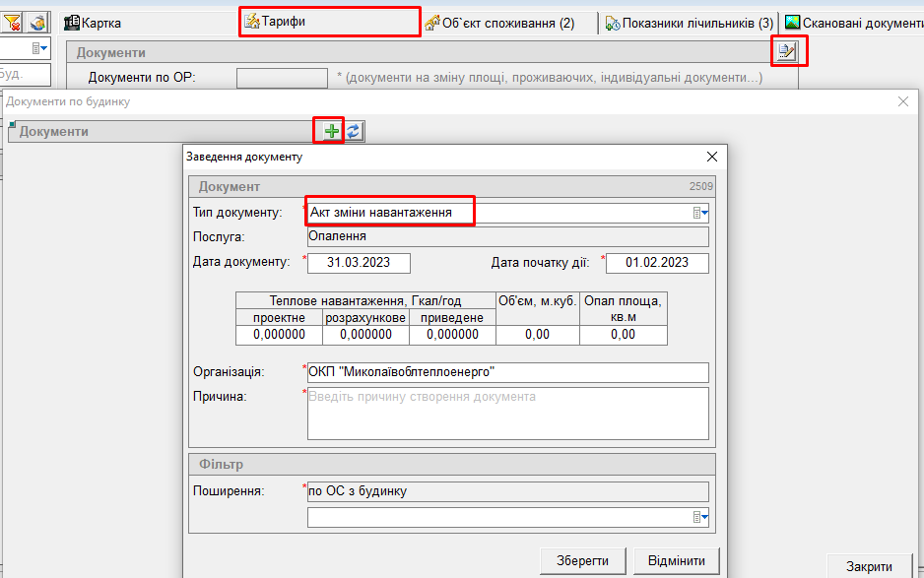Click the clear filter funnel icon
This screenshot has width=924, height=578.
pos(13,23)
